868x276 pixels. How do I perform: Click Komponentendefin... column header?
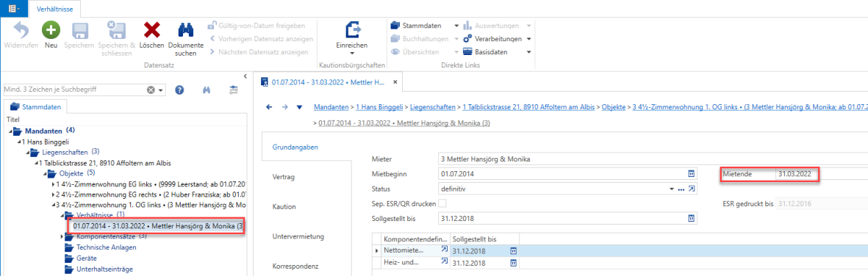pos(415,239)
